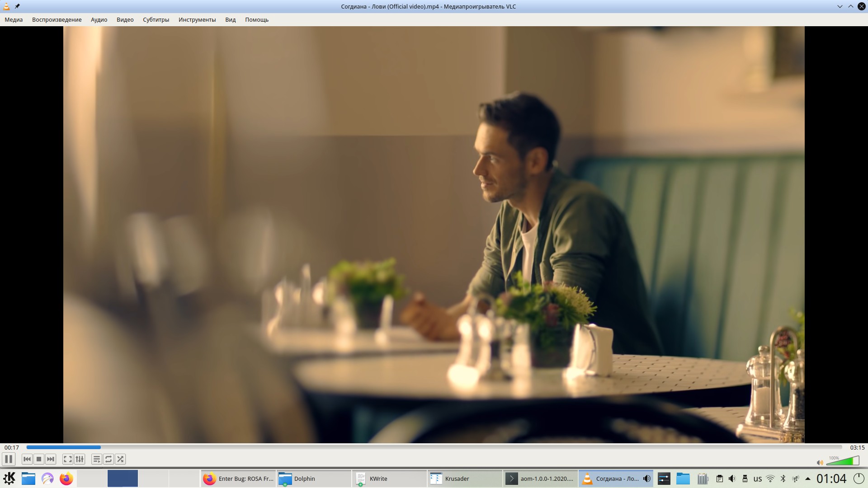Seek within the playback progress bar
The height and width of the screenshot is (488, 868).
coord(434,447)
